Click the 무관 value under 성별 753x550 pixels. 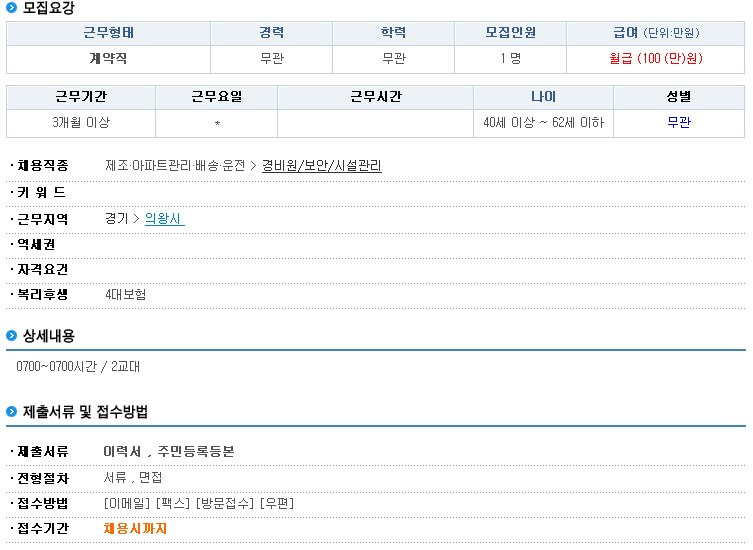pos(679,122)
